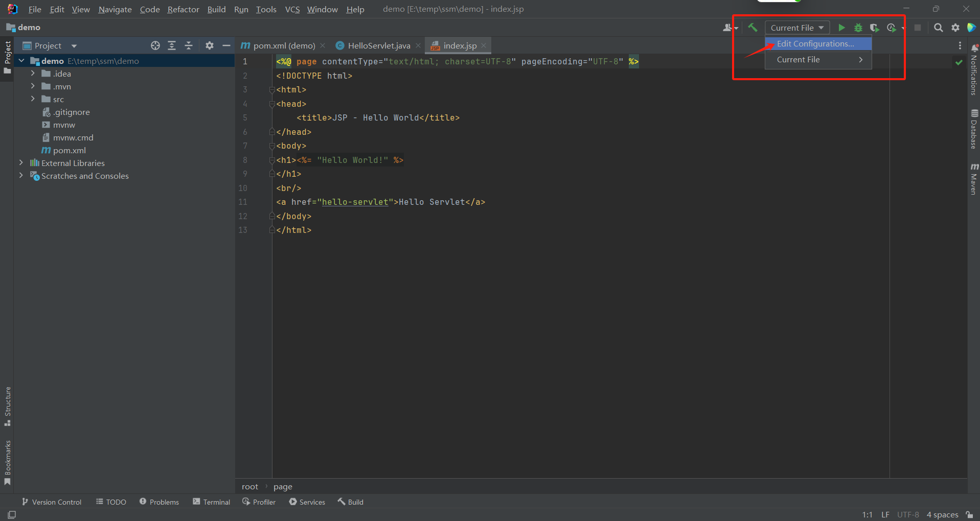Open the Current File run configuration dropdown
Screen dimensions: 980x521
point(797,28)
